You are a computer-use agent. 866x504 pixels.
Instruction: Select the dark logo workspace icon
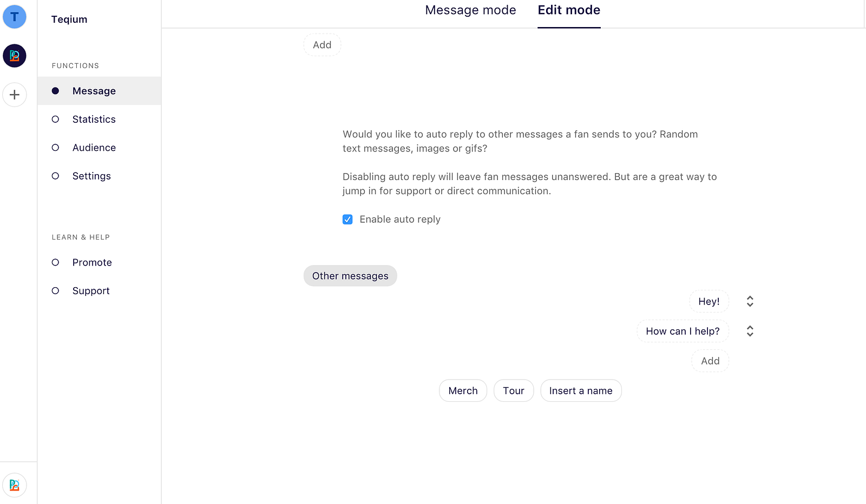15,56
